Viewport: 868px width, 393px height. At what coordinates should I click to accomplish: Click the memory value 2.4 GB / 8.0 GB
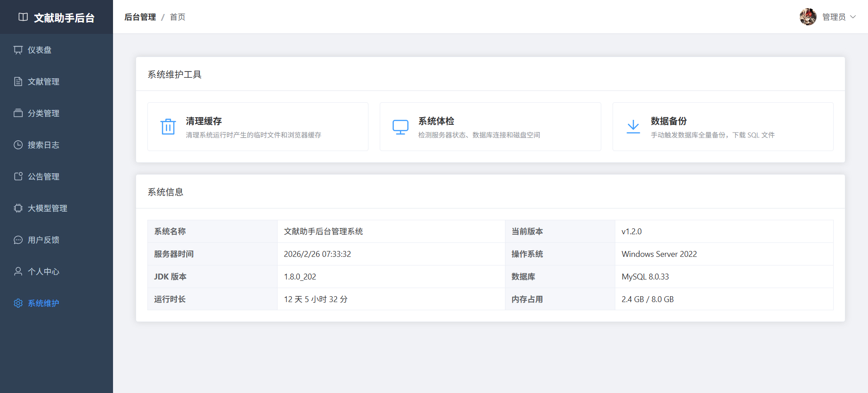coord(648,299)
